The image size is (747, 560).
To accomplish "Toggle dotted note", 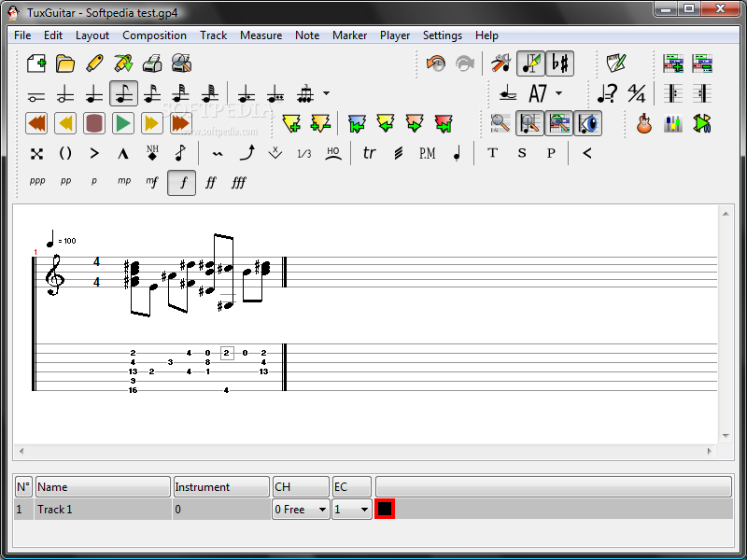I will click(247, 94).
